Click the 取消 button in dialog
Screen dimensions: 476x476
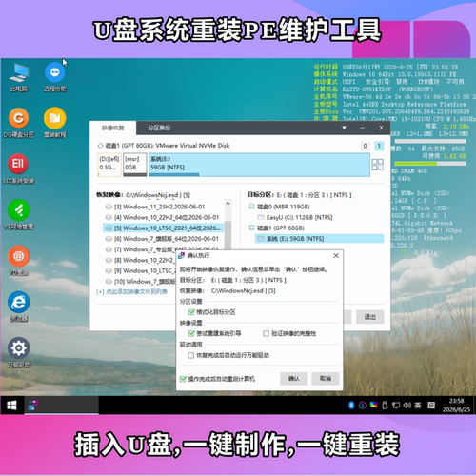tap(326, 379)
